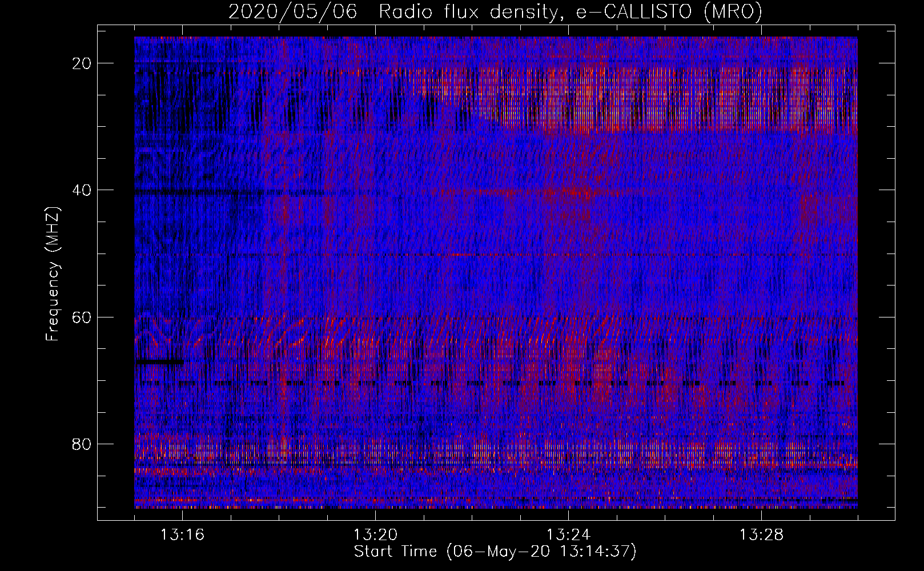Click the 20 MHz frequency tick label
Image resolution: width=924 pixels, height=571 pixels.
tap(82, 63)
